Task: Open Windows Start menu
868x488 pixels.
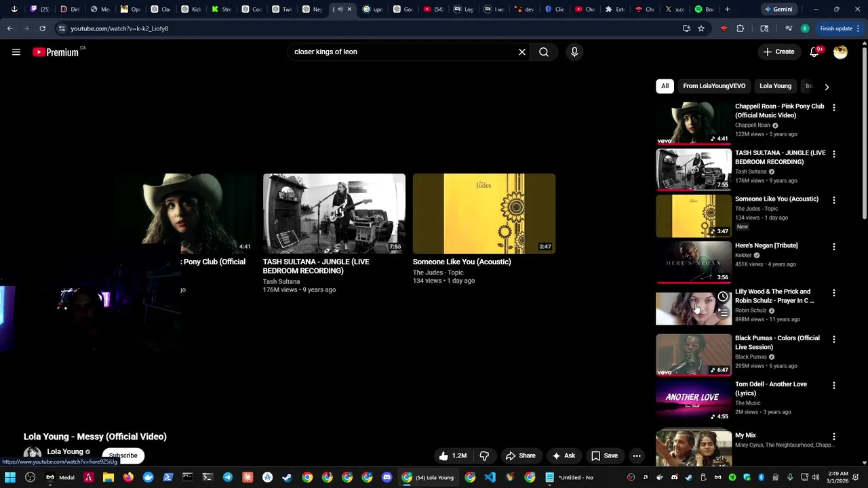Action: 10,477
